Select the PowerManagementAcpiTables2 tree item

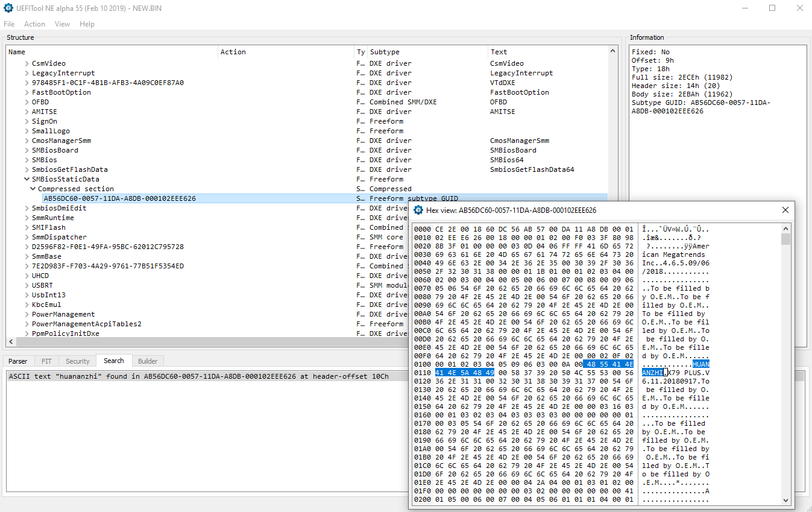(x=87, y=324)
